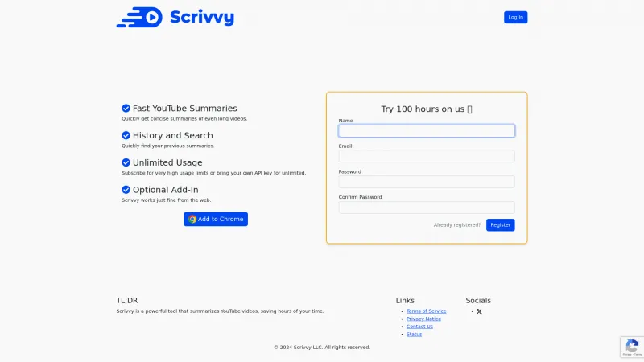Click the TL;DR footer heading
Screen dimensions: 644x362
(x=127, y=300)
